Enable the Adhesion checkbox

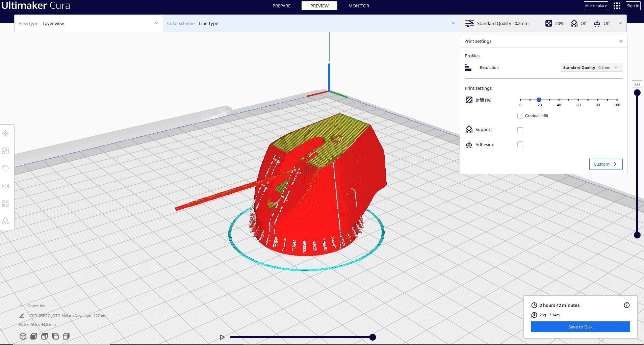(520, 144)
